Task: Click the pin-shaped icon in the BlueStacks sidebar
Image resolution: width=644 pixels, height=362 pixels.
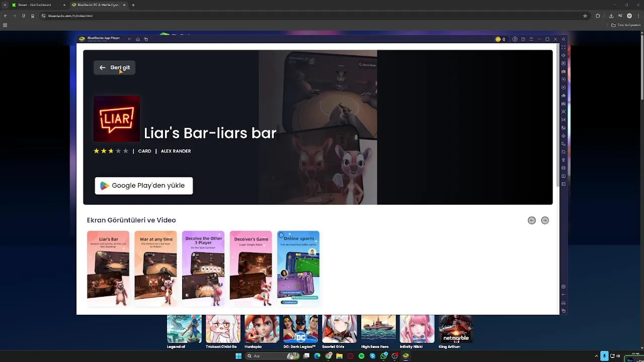Action: [x=563, y=160]
